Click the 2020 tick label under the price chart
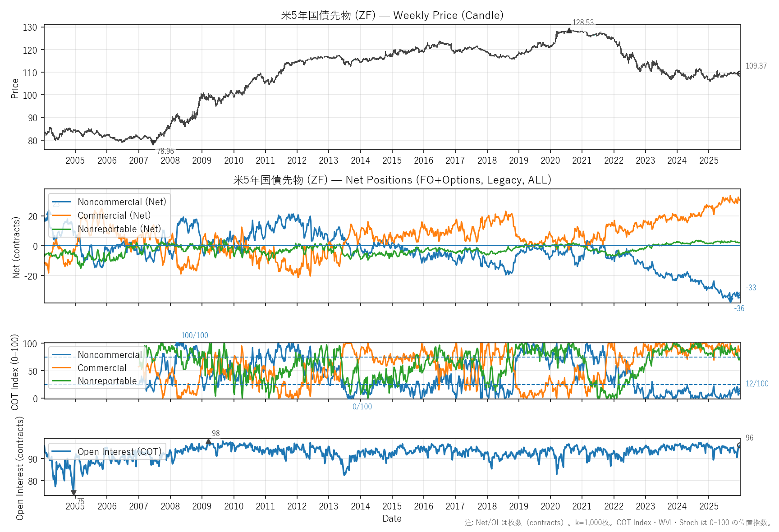 [550, 161]
